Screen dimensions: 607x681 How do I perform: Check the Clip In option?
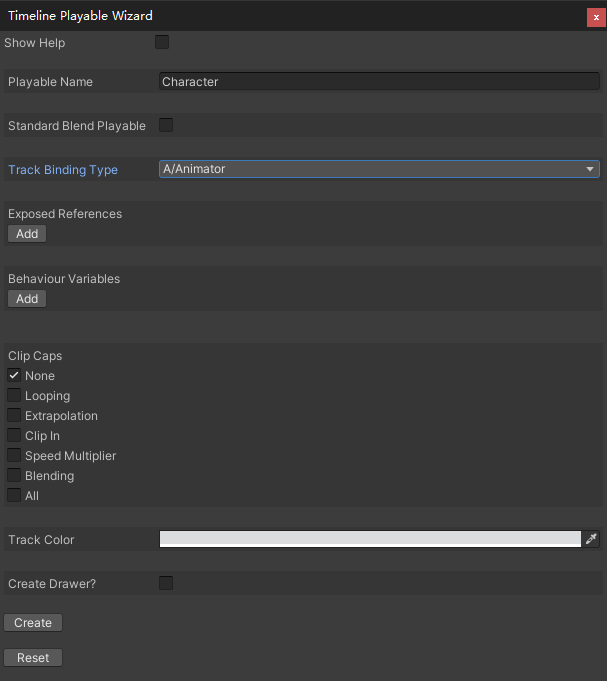pyautogui.click(x=14, y=435)
